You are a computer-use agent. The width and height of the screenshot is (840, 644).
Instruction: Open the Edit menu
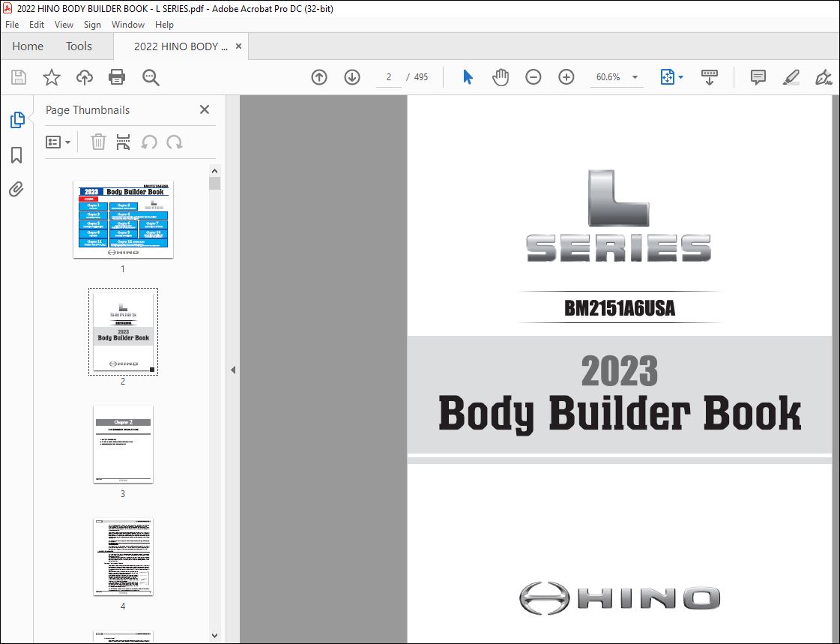[37, 25]
